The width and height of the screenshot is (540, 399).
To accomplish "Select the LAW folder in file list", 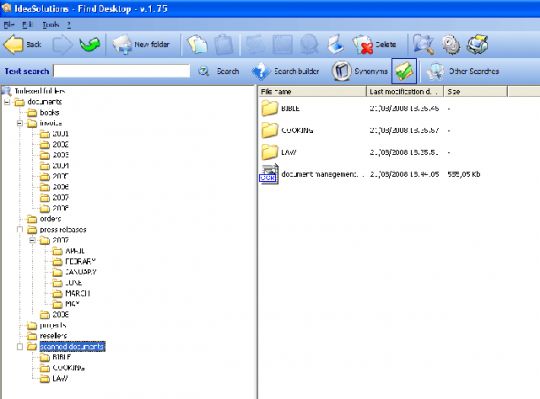I will pos(279,153).
